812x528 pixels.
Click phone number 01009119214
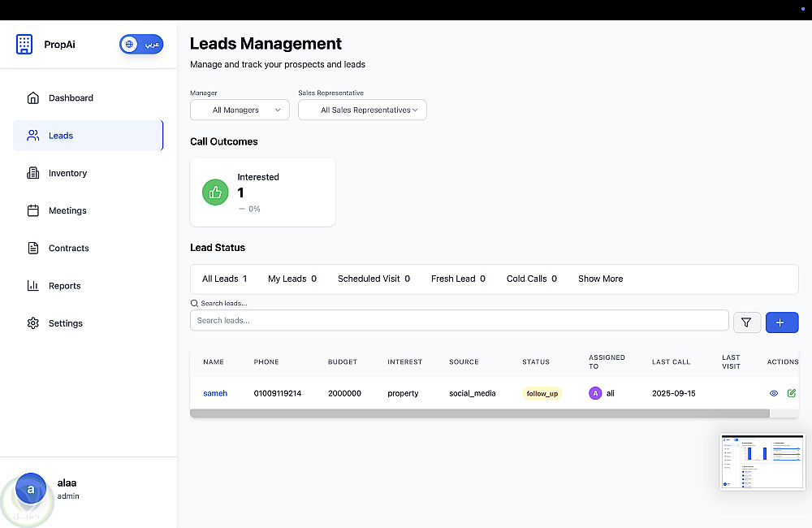pyautogui.click(x=278, y=393)
